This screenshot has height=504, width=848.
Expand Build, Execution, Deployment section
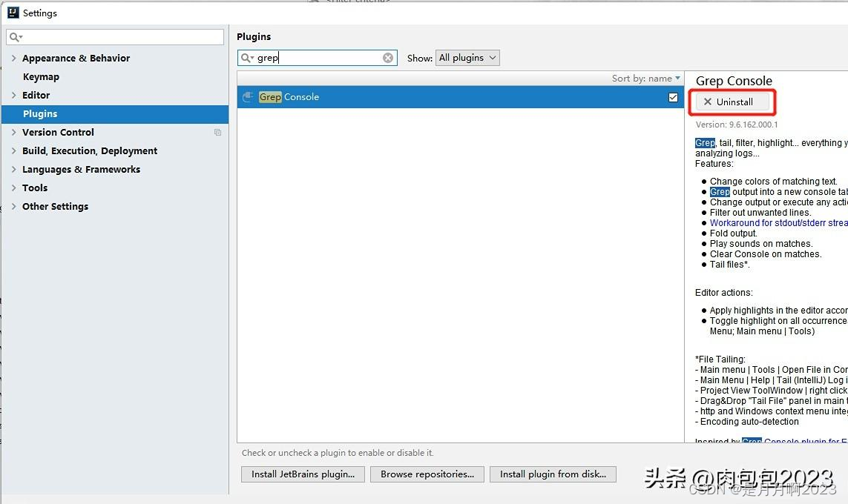[x=13, y=150]
